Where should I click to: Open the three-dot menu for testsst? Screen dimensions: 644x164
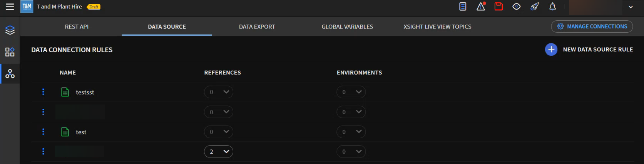[x=43, y=92]
